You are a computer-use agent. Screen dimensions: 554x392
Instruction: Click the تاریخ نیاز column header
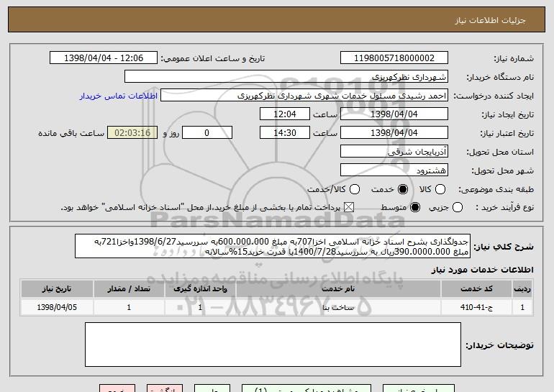point(57,289)
